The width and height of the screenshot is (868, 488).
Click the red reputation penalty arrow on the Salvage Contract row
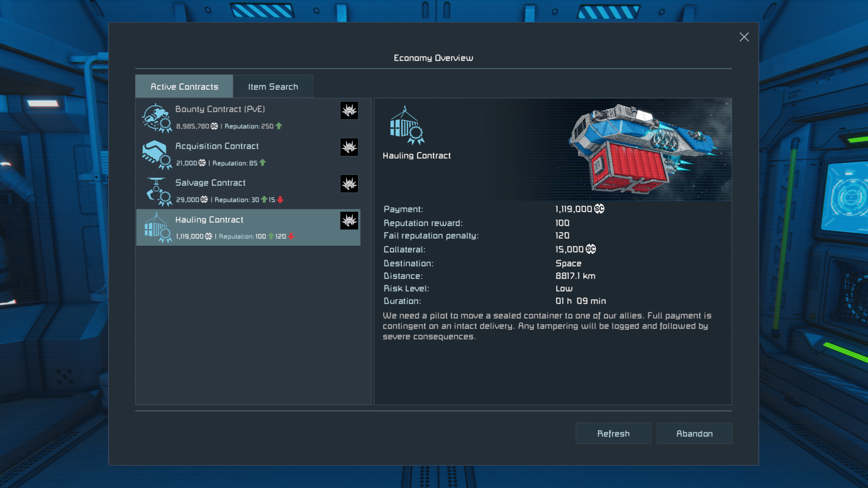pyautogui.click(x=280, y=200)
